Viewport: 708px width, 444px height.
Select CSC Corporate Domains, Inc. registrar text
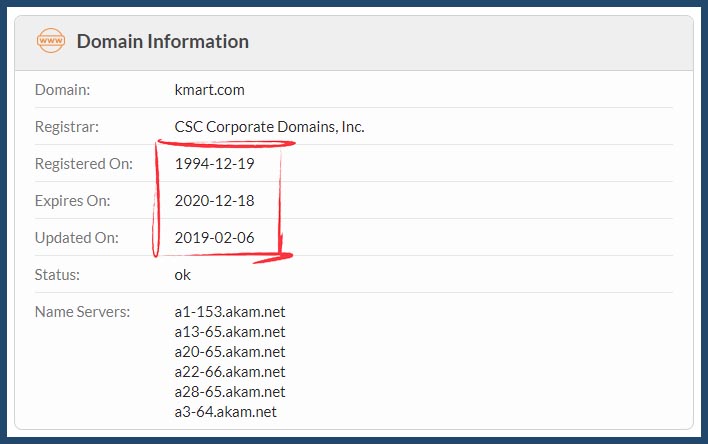pyautogui.click(x=270, y=127)
